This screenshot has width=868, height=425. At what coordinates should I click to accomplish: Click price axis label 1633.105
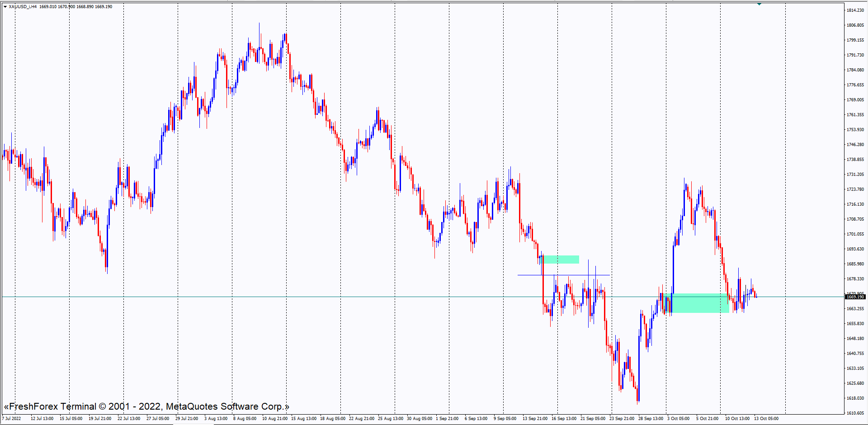[x=855, y=368]
